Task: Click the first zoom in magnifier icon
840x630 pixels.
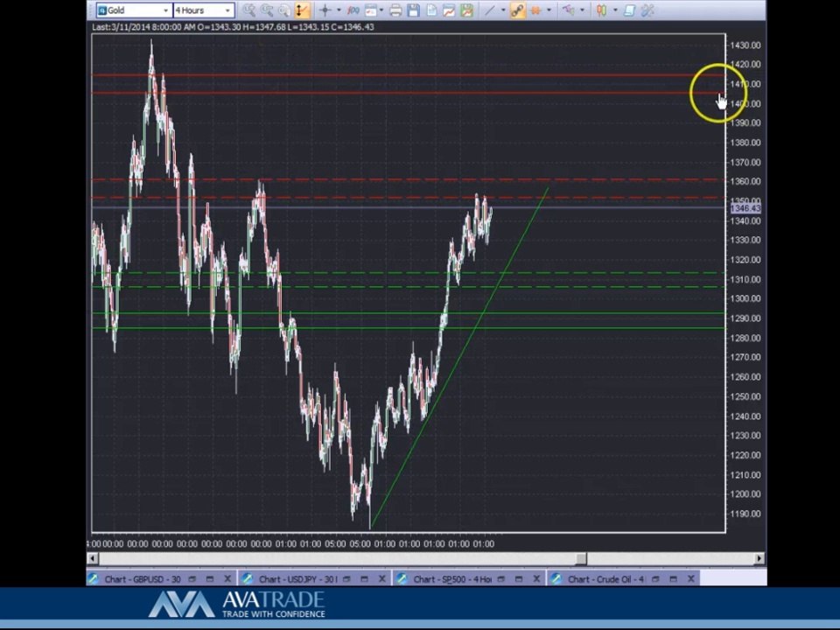Action: tap(248, 10)
